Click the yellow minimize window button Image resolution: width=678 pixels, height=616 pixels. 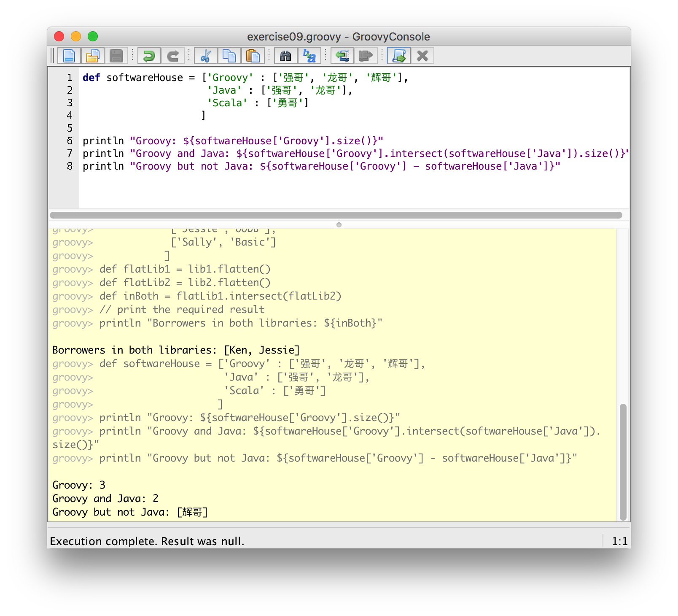tap(76, 37)
